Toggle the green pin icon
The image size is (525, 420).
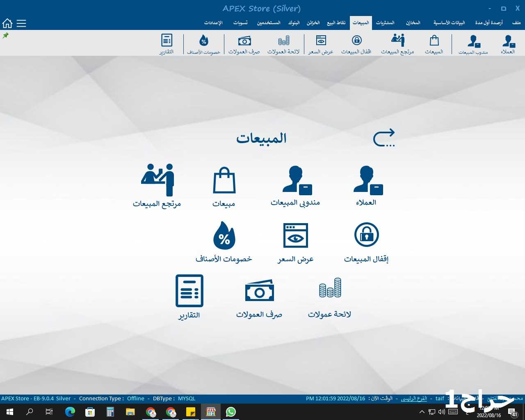click(x=6, y=36)
